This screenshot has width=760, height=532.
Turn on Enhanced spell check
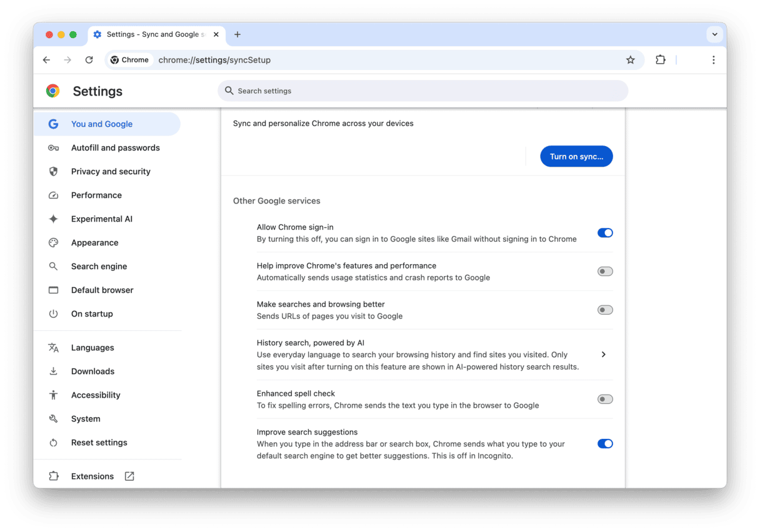pyautogui.click(x=604, y=399)
